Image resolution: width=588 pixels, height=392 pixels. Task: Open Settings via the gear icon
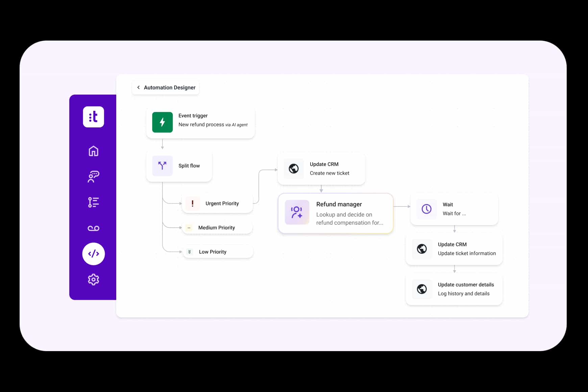93,279
